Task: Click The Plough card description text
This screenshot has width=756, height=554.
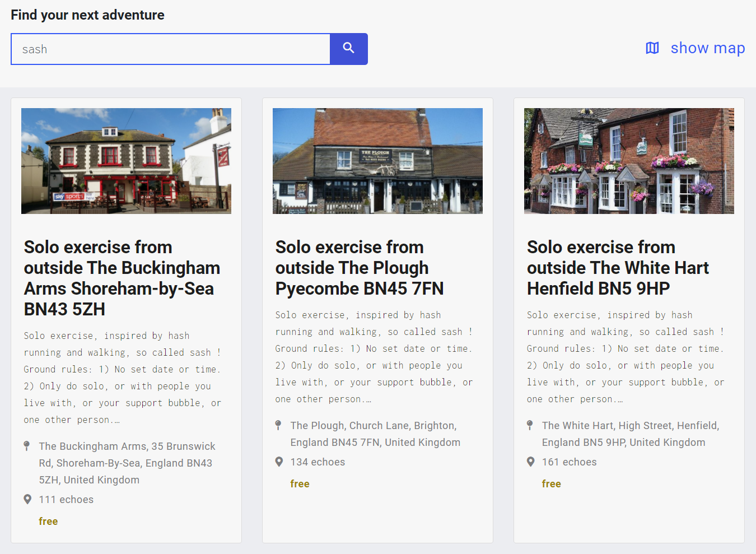Action: pos(374,357)
